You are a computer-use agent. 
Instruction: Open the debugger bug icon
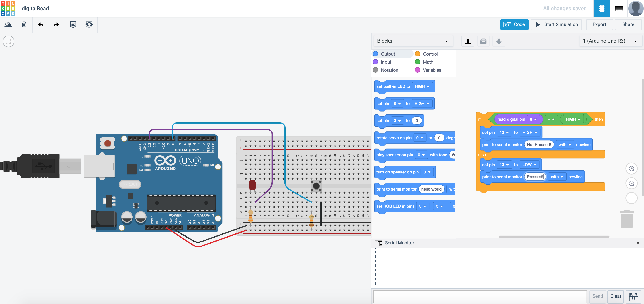coord(499,41)
